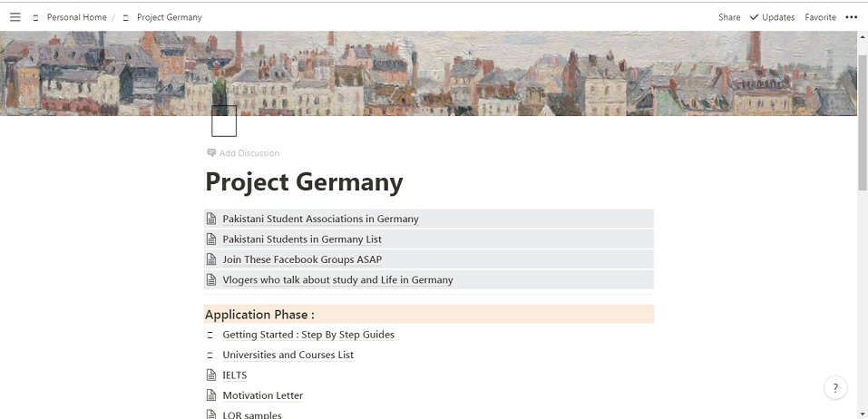
Task: Mark page as Favorite
Action: click(820, 17)
